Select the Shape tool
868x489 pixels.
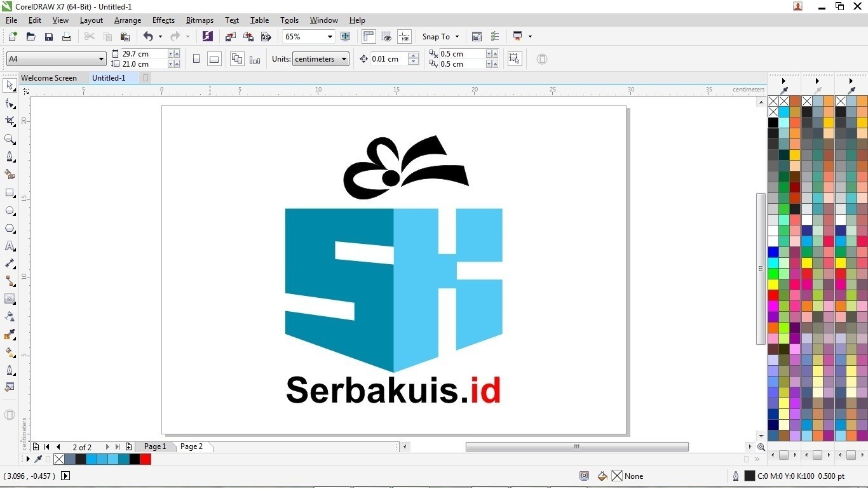[x=10, y=104]
